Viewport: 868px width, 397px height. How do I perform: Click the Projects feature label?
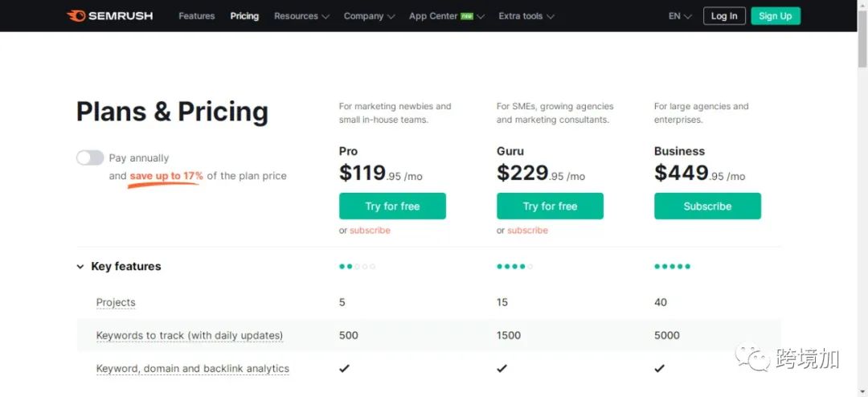pos(116,302)
